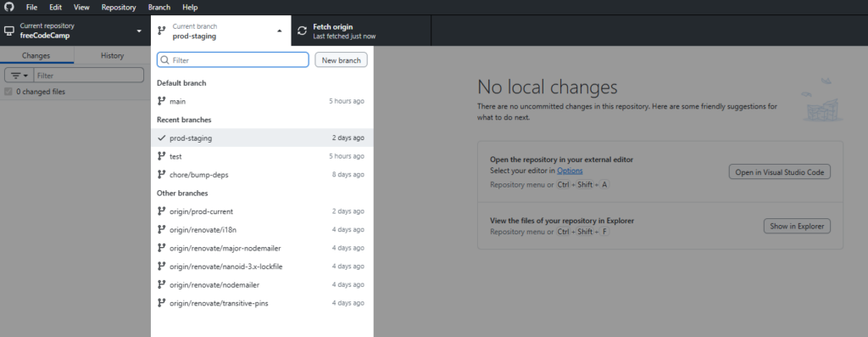Select the test branch
Image resolution: width=868 pixels, height=337 pixels.
pos(262,156)
